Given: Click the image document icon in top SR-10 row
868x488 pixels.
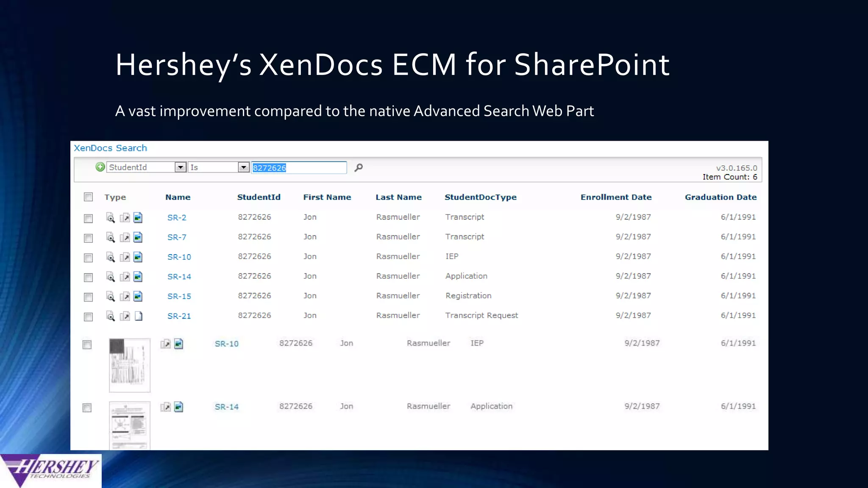Looking at the screenshot, I should (x=138, y=257).
